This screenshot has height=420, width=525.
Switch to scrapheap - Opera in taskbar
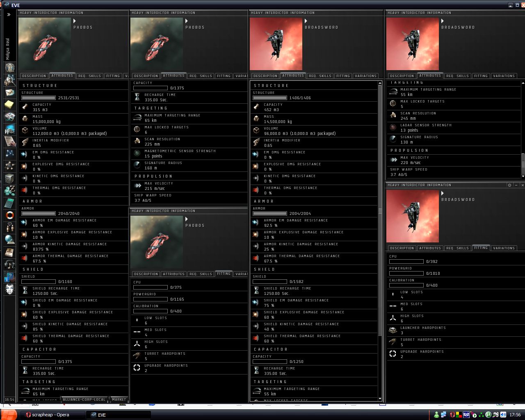coord(52,415)
